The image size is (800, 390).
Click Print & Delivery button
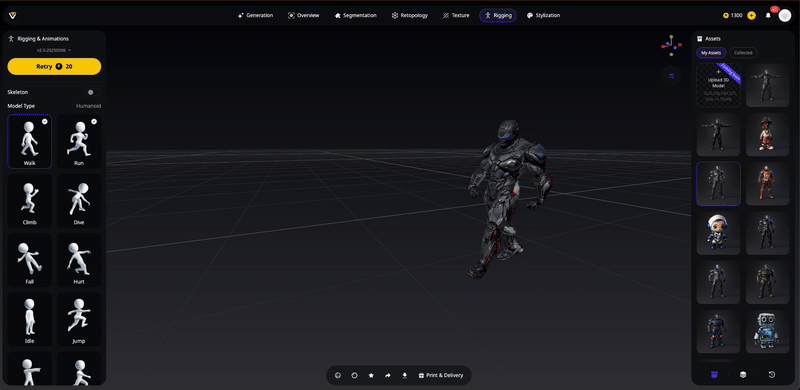(x=440, y=375)
